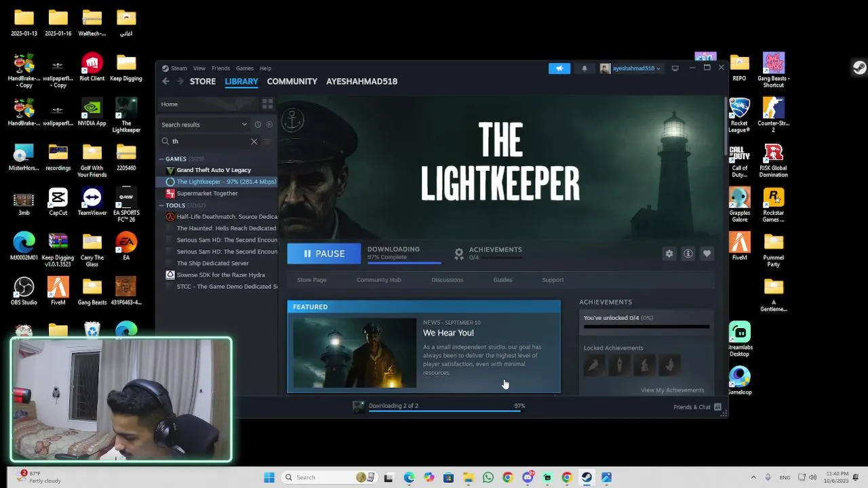Open the Games menu

coord(245,68)
